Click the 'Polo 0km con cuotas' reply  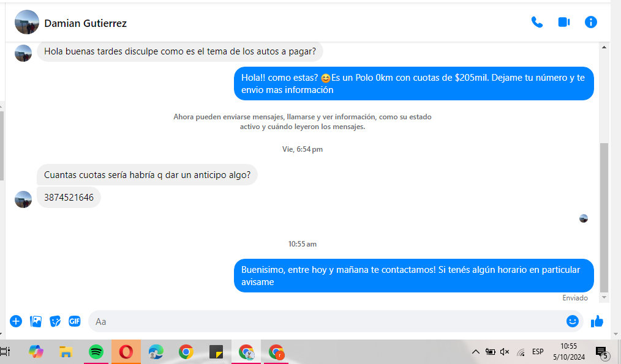pos(414,83)
